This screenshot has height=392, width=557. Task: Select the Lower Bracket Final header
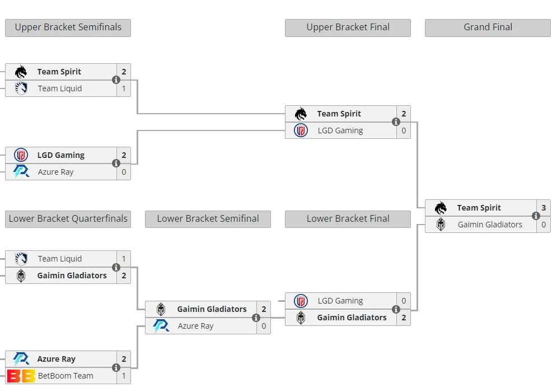pyautogui.click(x=348, y=219)
